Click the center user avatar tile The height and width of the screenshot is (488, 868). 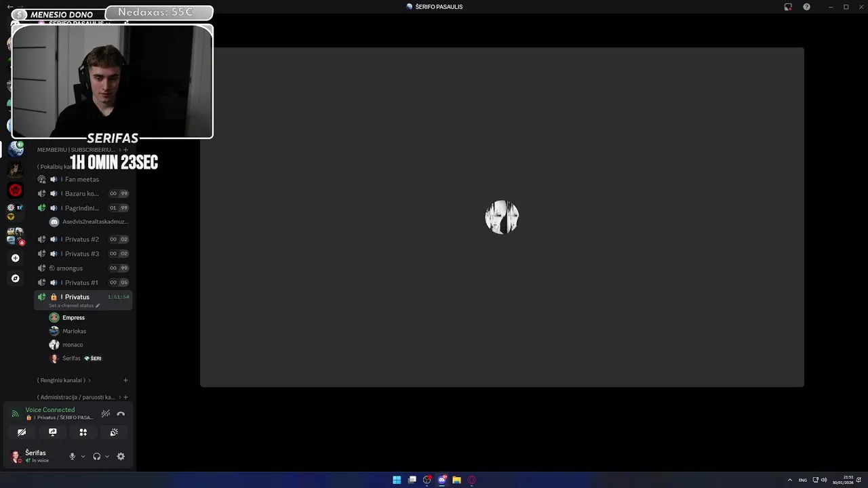pyautogui.click(x=502, y=217)
